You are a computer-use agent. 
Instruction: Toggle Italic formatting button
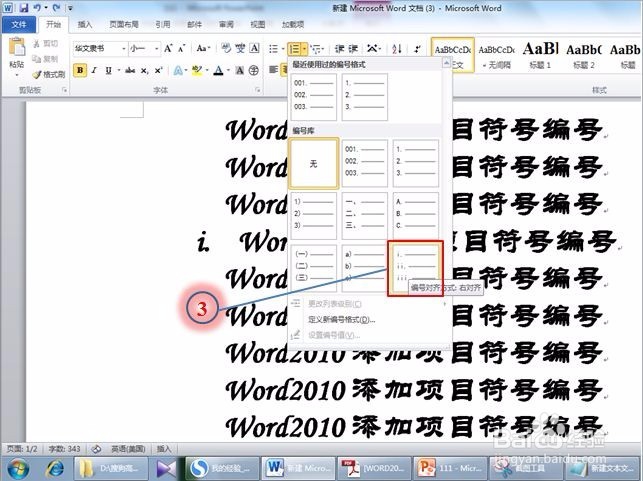[x=94, y=71]
